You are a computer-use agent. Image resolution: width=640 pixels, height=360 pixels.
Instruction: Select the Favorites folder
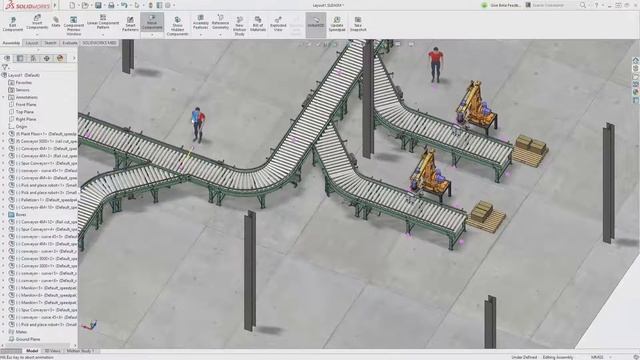tap(20, 82)
